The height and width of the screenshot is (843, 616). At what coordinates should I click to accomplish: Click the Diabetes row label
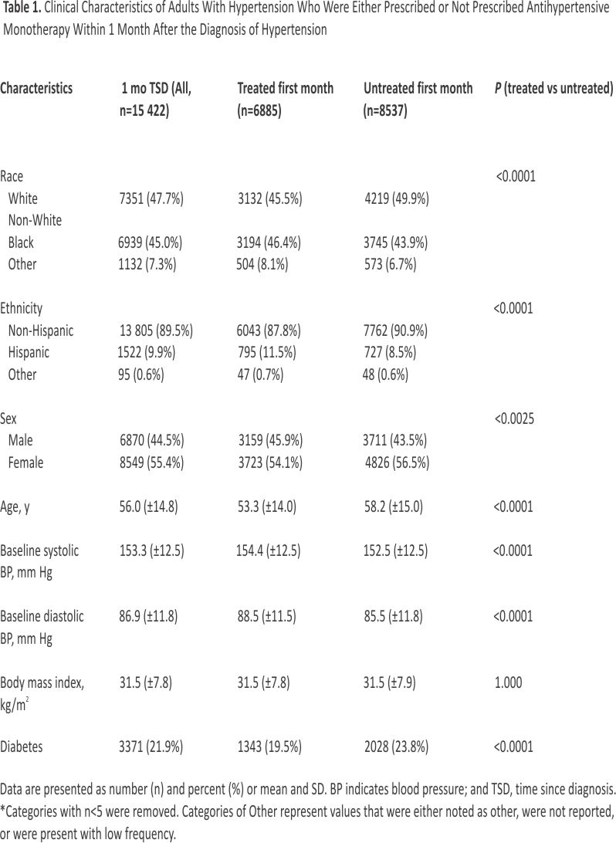click(22, 747)
